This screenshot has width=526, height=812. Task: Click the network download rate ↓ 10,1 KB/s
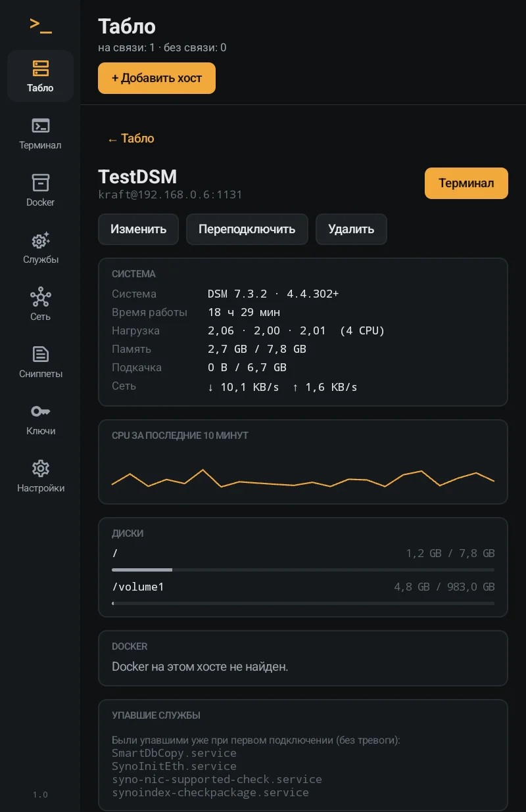point(243,387)
